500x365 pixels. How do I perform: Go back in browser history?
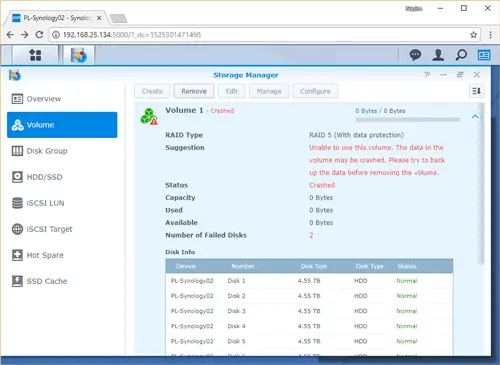[10, 35]
